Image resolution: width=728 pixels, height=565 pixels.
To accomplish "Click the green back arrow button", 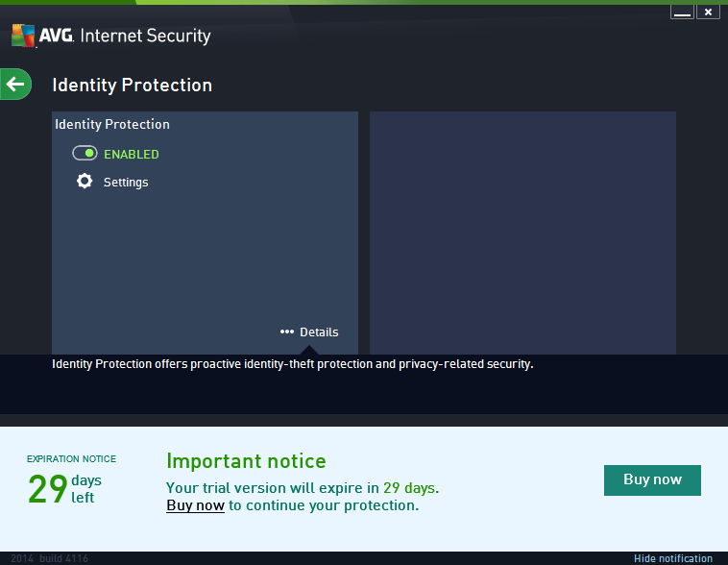I will (x=15, y=85).
